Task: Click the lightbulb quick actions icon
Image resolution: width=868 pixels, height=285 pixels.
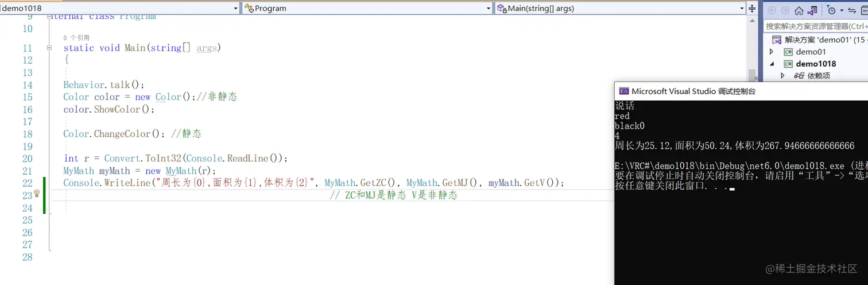Action: click(36, 194)
